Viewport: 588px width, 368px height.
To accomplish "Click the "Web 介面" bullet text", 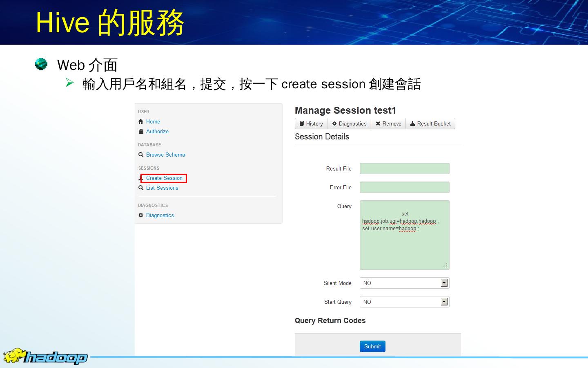I will pos(87,65).
